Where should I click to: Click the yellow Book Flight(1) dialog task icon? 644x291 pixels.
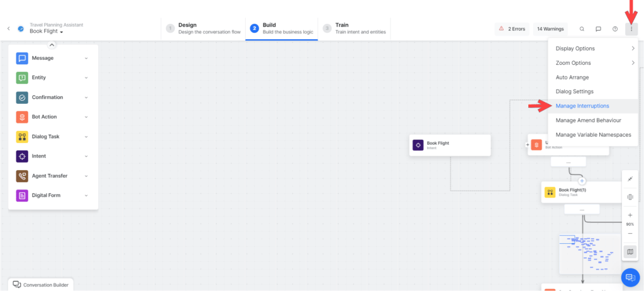550,192
